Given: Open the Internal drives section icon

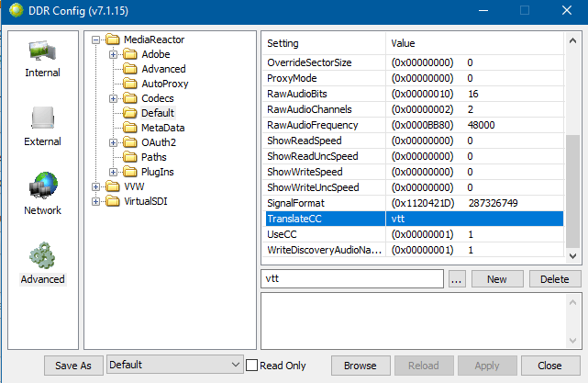Looking at the screenshot, I should tap(42, 51).
